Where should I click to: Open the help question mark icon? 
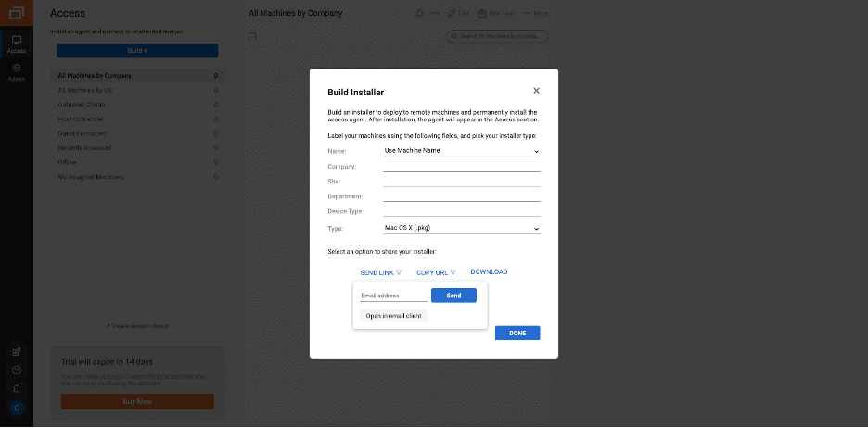[x=17, y=370]
